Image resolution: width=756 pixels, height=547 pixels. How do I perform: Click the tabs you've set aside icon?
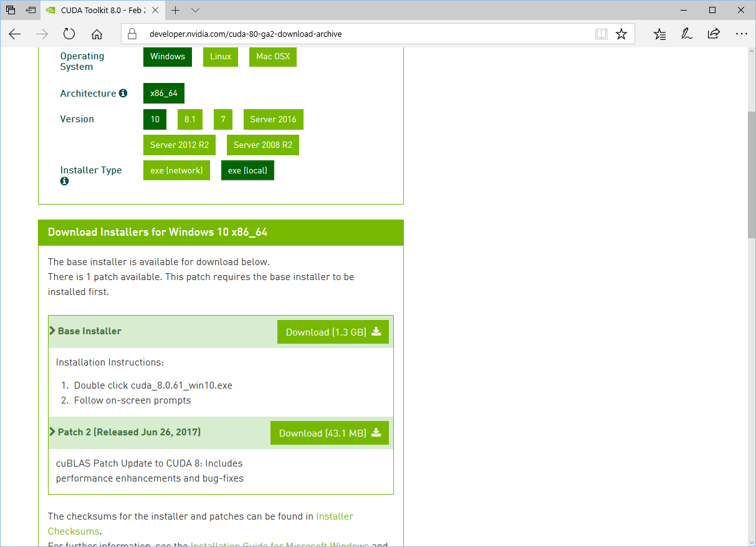tap(11, 10)
